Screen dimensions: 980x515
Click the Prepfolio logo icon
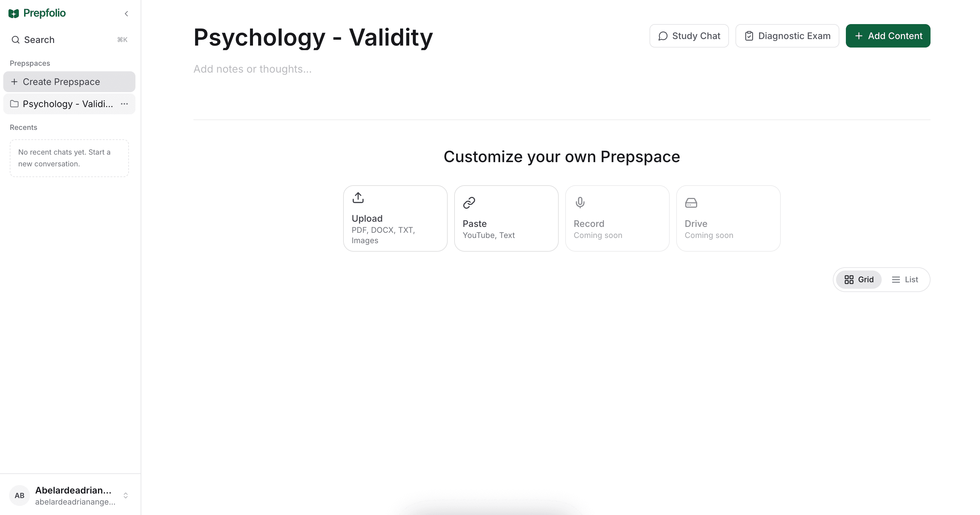click(x=14, y=13)
